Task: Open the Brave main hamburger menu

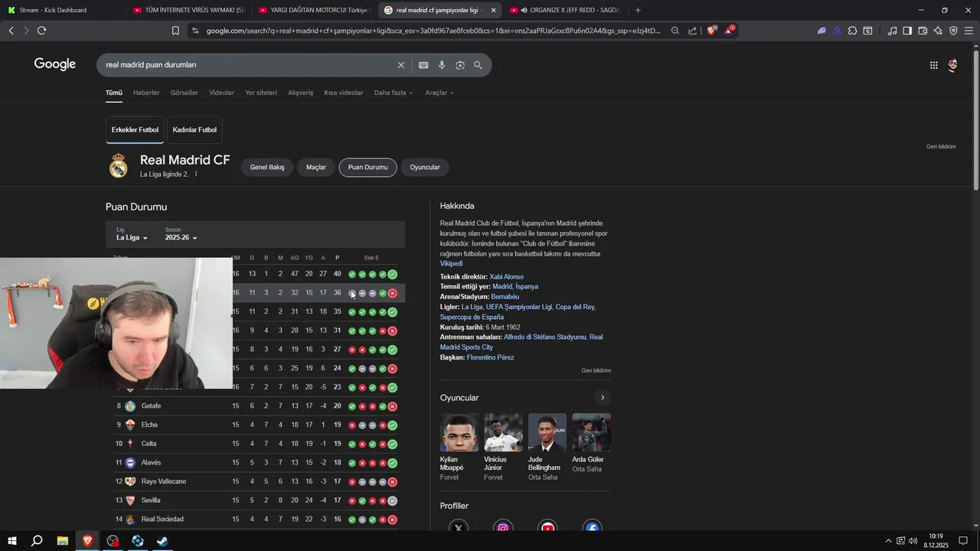Action: pyautogui.click(x=969, y=31)
